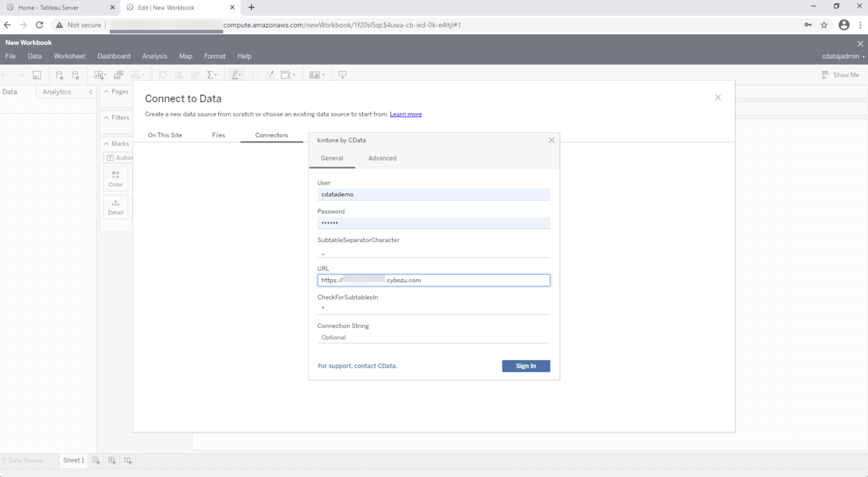Open the Analysis menu
Viewport: 868px width, 477px height.
[x=154, y=56]
